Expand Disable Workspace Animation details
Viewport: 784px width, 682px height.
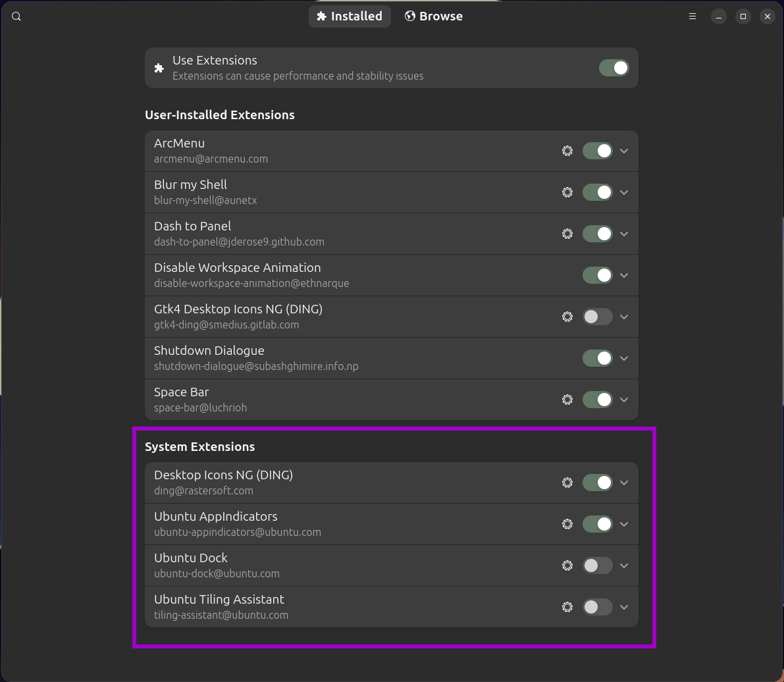coord(624,275)
